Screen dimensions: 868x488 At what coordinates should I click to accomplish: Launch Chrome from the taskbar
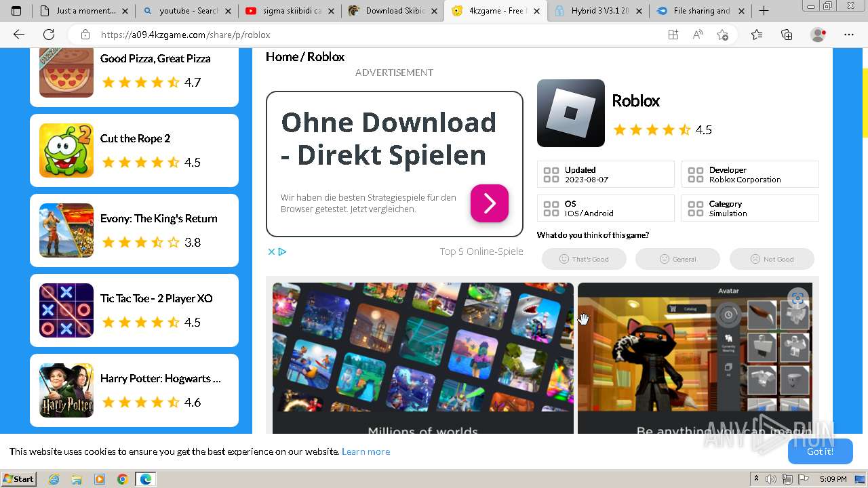pos(122,479)
